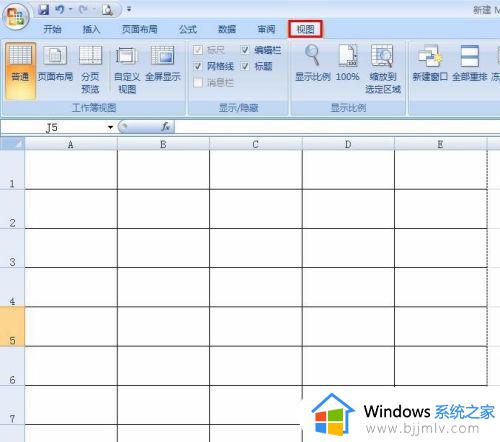This screenshot has width=500, height=442.
Task: Click cell B6 in the grid
Action: (x=163, y=366)
